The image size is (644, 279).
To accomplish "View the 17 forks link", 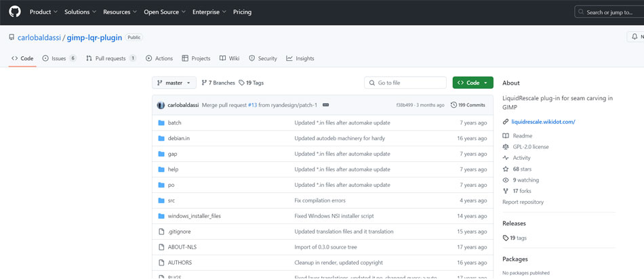I will pos(522,191).
